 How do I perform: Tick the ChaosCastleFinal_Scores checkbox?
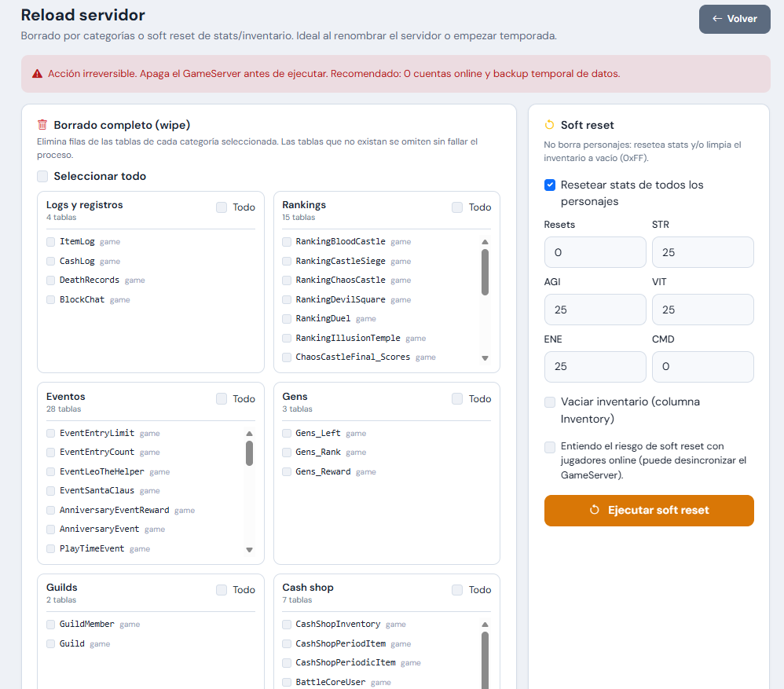coord(287,357)
